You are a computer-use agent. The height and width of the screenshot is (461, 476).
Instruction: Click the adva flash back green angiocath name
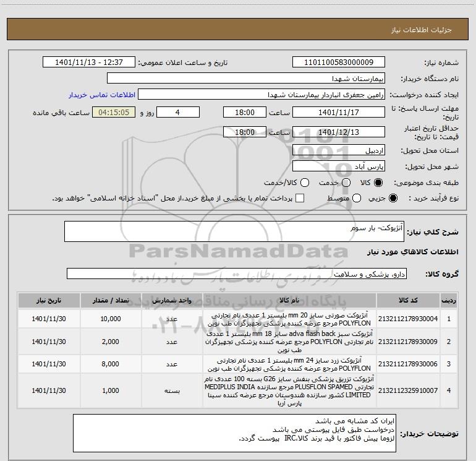coord(289,342)
